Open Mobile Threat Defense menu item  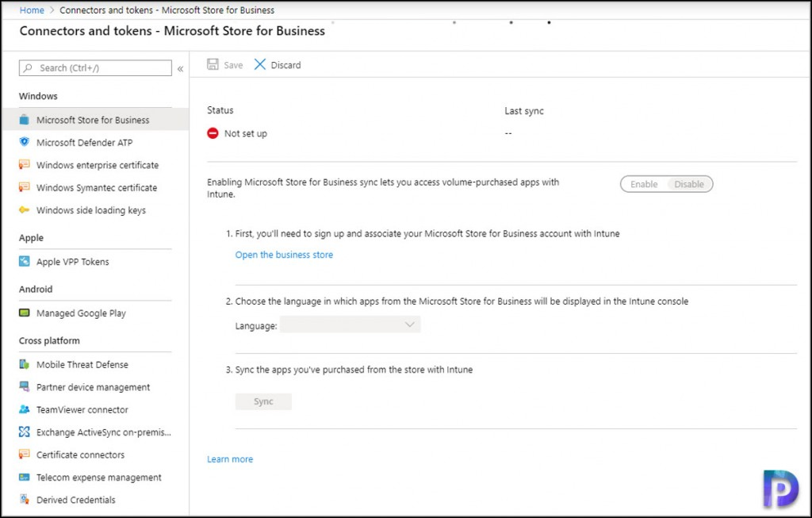click(x=95, y=364)
